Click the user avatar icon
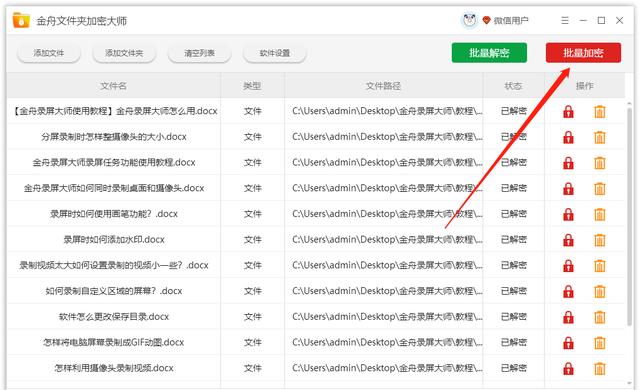Screen dimensions: 640x390 [x=469, y=20]
